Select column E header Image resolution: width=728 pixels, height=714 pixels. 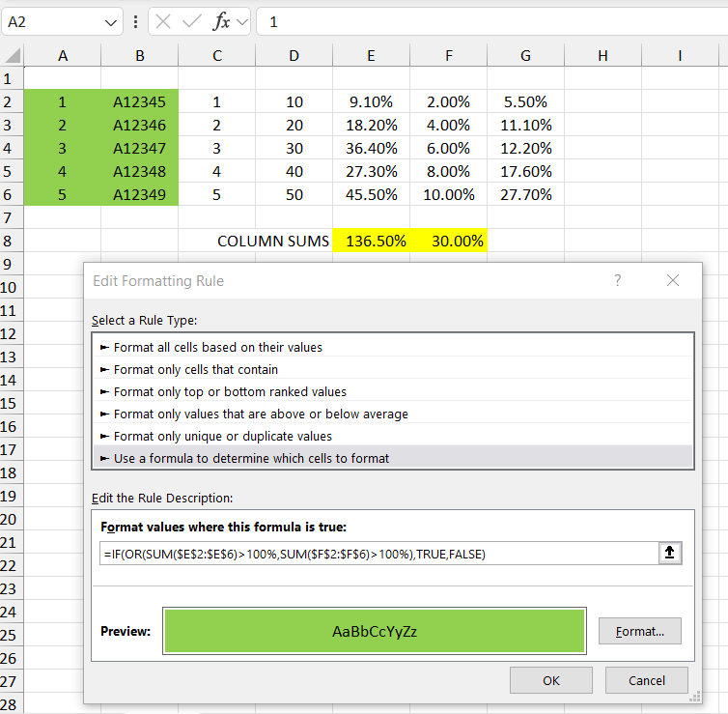coord(372,56)
